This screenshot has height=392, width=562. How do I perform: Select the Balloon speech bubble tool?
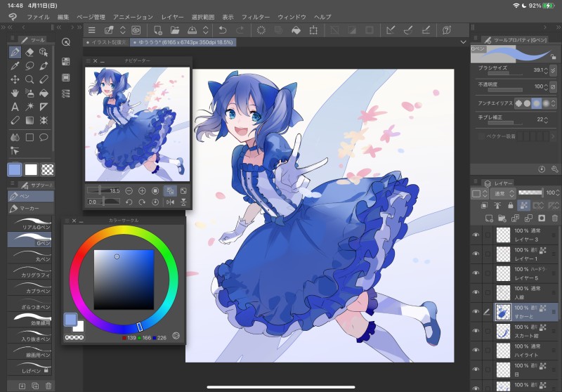(x=44, y=137)
